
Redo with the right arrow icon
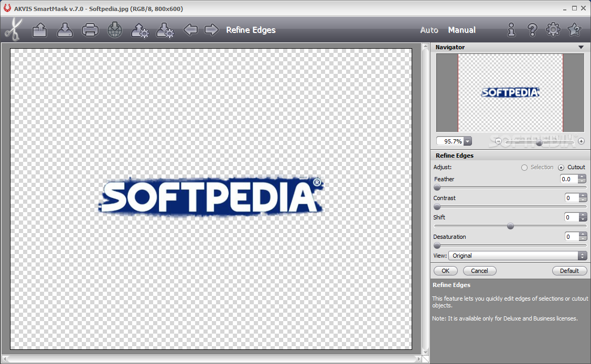pos(211,29)
